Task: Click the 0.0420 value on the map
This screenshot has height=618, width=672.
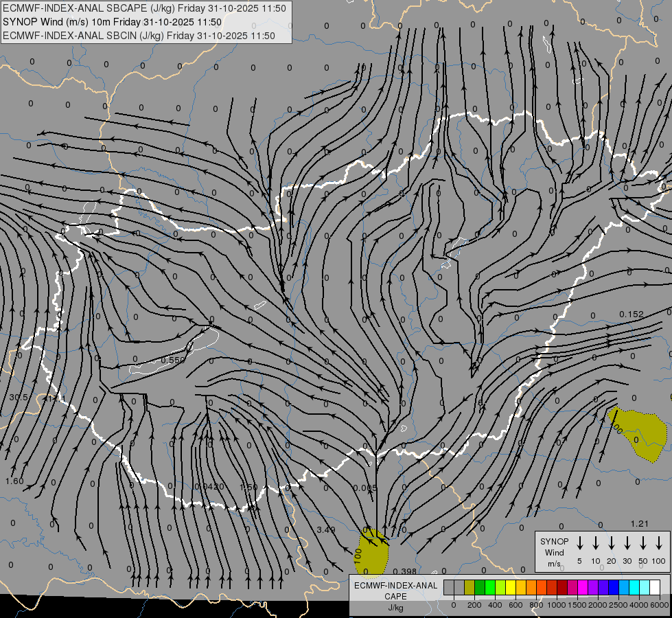Action: click(209, 486)
